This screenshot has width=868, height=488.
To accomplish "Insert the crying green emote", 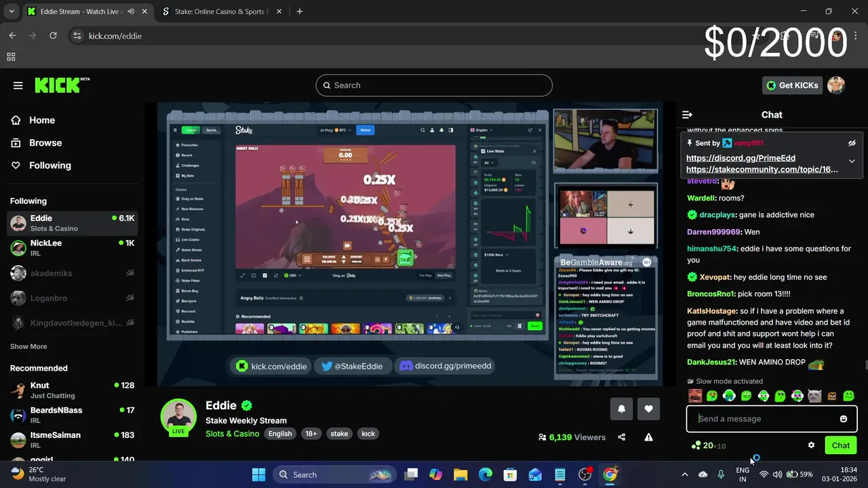I will point(729,396).
